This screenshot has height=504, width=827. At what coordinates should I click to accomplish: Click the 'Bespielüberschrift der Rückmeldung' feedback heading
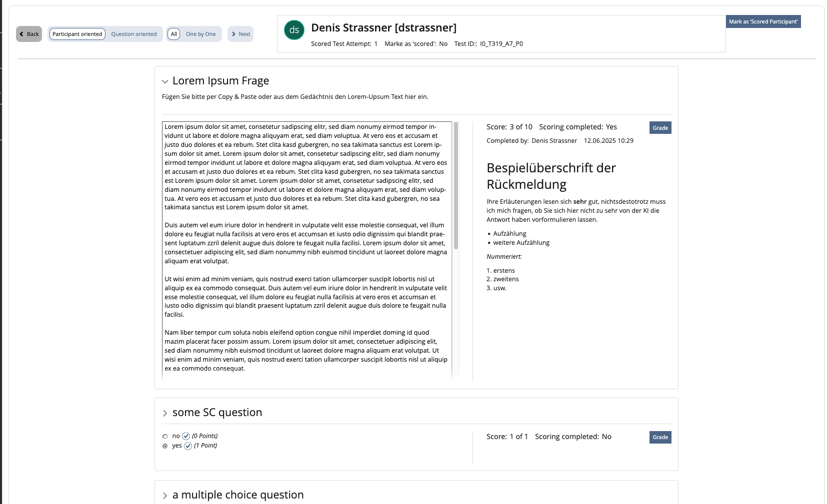click(551, 176)
